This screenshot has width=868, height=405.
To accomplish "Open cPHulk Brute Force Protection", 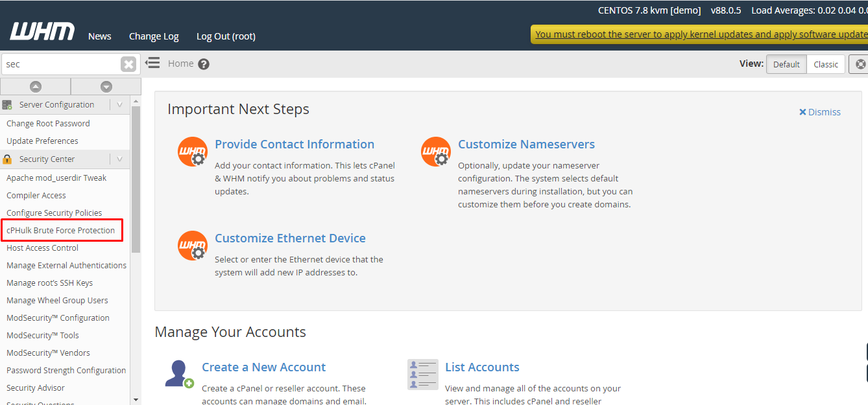I will [62, 230].
